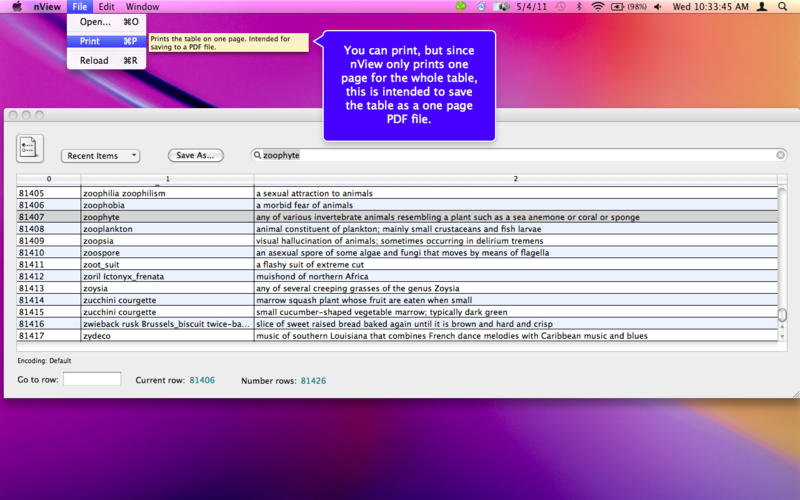Choose Open... from File menu
This screenshot has height=500, width=800.
click(107, 22)
